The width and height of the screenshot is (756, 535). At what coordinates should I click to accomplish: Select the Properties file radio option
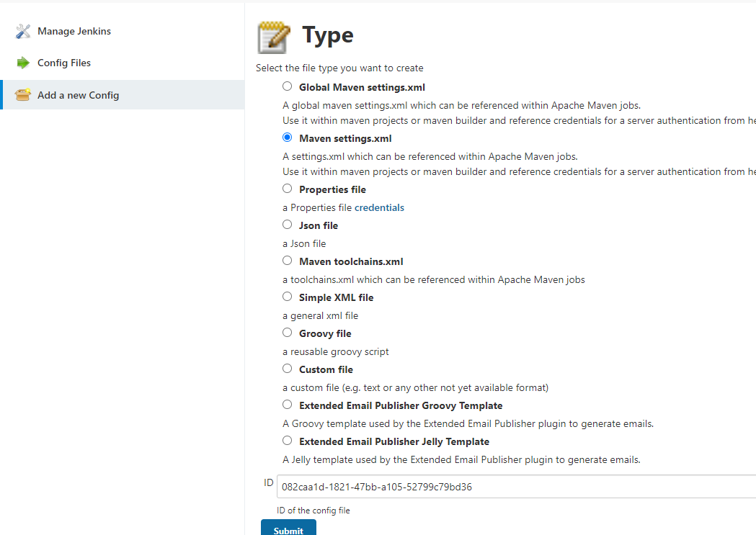coord(288,189)
